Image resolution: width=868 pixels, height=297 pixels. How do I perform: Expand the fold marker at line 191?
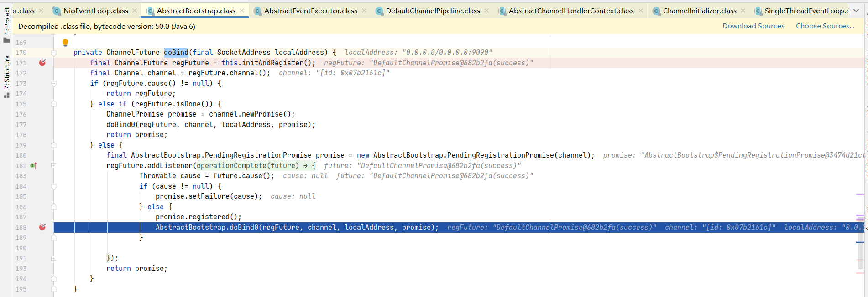click(54, 258)
